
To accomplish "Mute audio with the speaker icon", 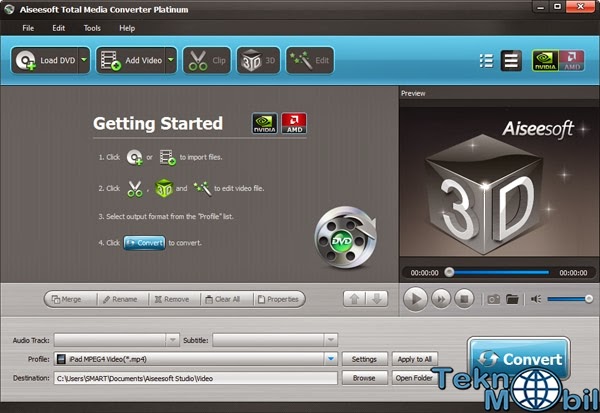I will point(536,299).
